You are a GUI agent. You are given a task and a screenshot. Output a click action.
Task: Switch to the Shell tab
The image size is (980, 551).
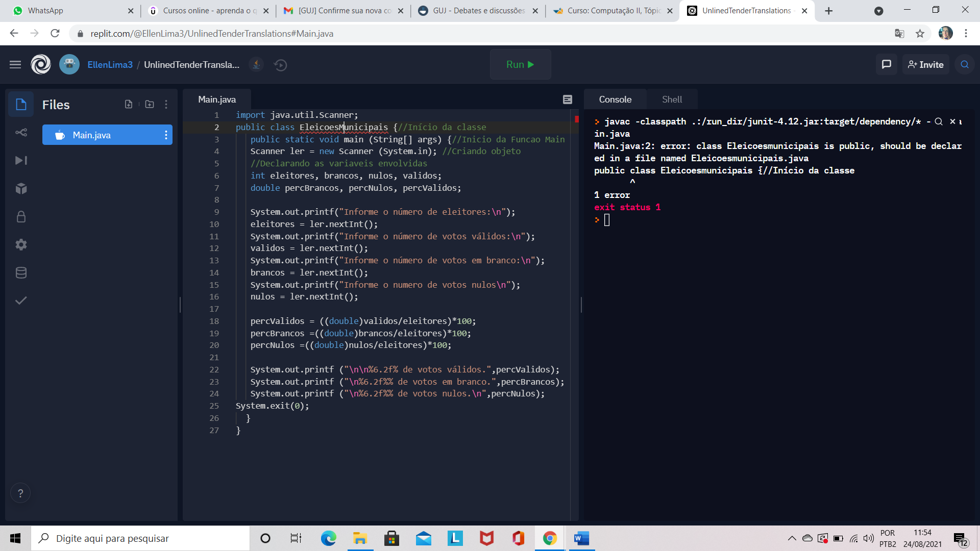[672, 99]
